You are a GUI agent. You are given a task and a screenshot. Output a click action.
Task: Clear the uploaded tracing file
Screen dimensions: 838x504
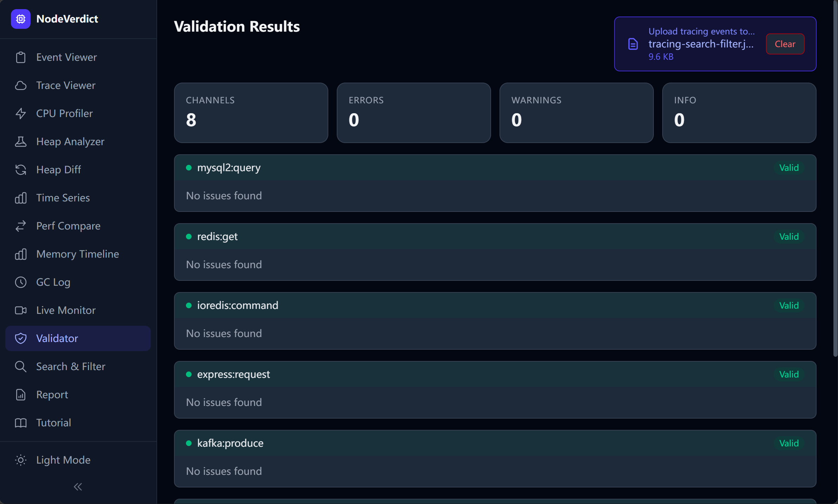click(785, 44)
